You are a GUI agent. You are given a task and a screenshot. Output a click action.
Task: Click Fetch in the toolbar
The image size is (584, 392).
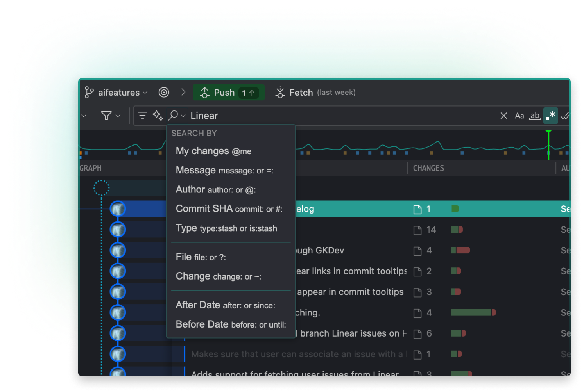(301, 92)
